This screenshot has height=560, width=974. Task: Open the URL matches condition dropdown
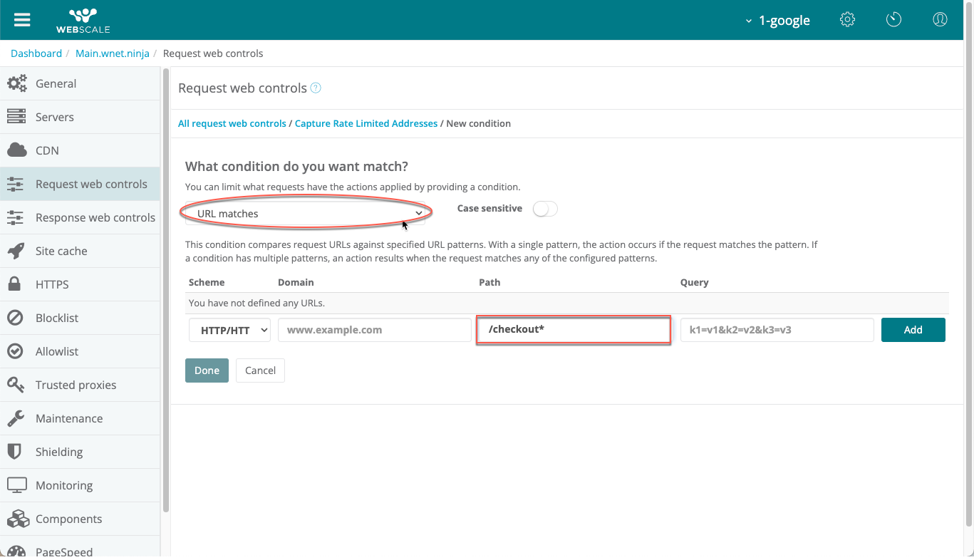click(x=306, y=214)
